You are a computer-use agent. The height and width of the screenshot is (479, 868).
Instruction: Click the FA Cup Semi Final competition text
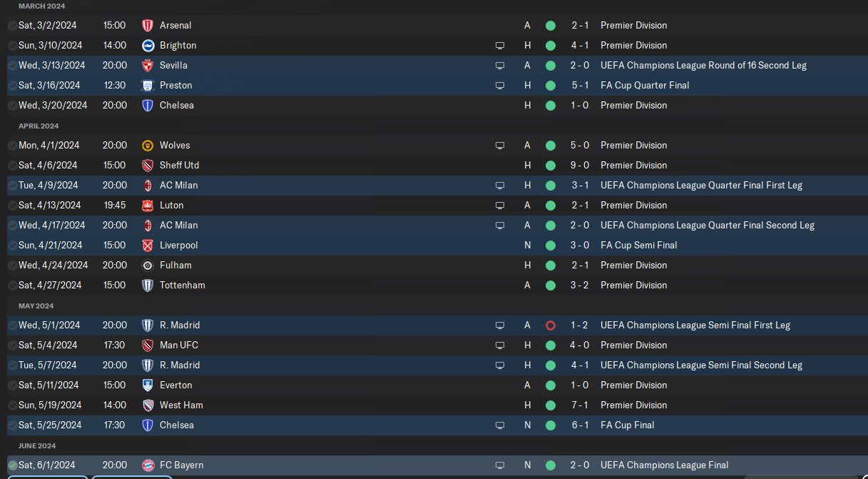(x=638, y=245)
